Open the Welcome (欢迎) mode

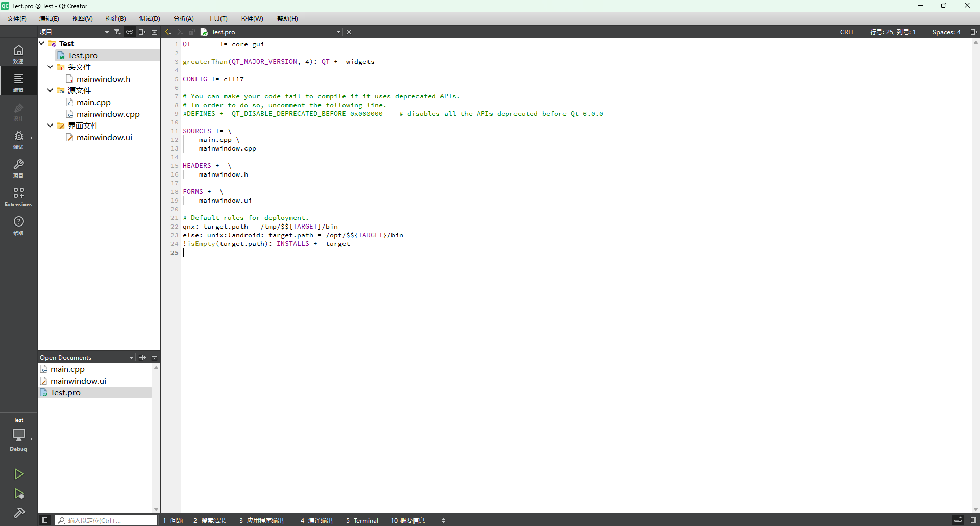18,54
